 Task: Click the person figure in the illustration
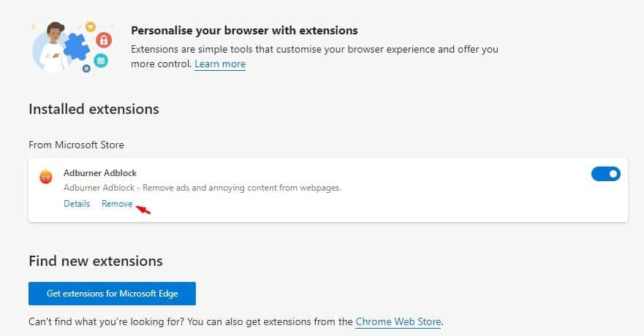tap(53, 47)
